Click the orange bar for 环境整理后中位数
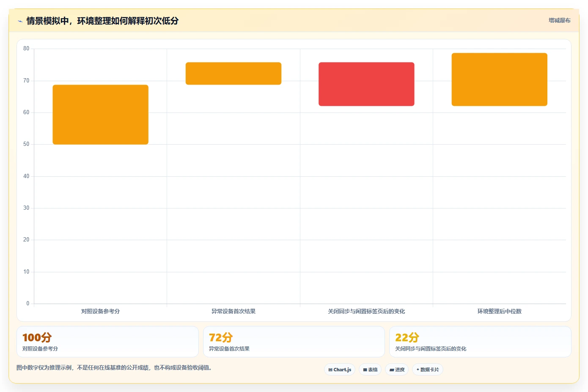The width and height of the screenshot is (588, 392). 500,79
